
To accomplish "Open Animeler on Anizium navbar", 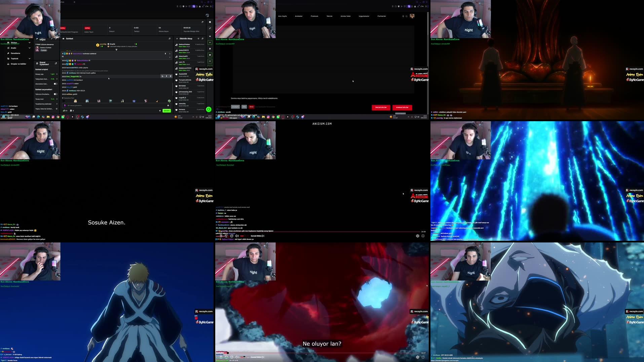I will click(299, 16).
